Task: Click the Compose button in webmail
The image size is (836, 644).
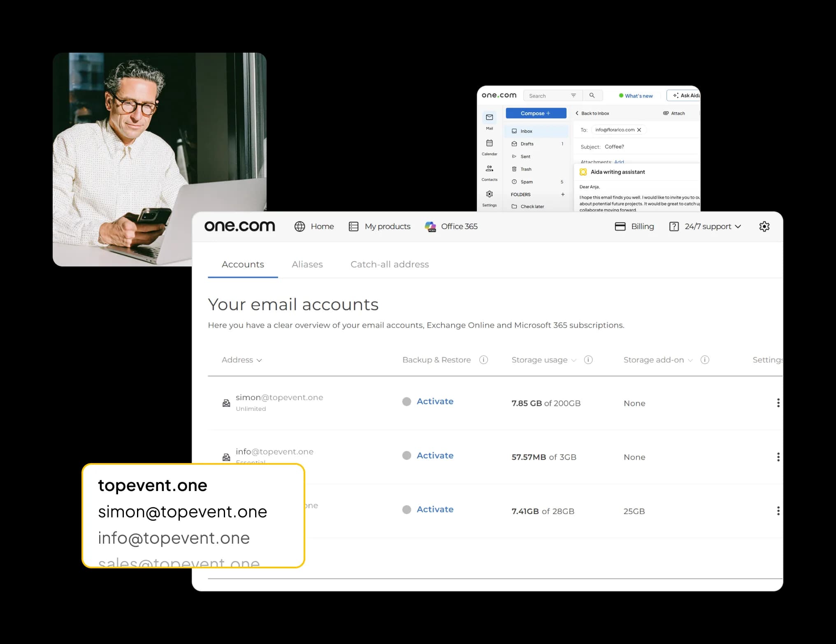Action: click(536, 113)
